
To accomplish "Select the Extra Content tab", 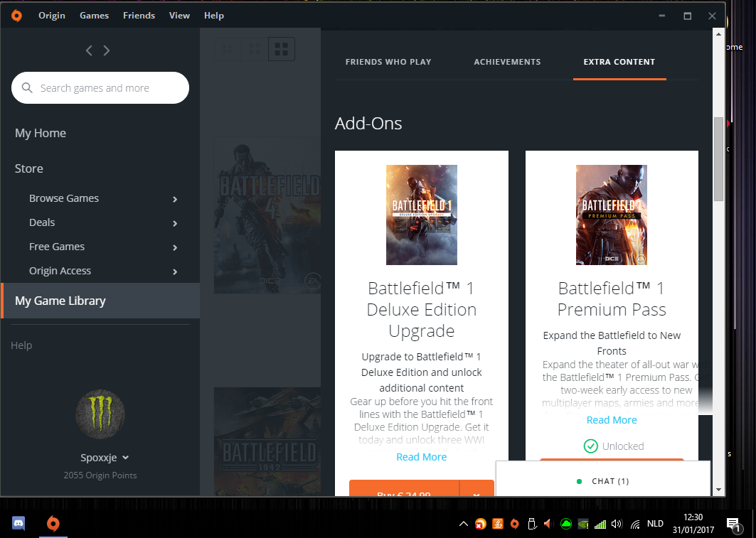I will tap(619, 62).
